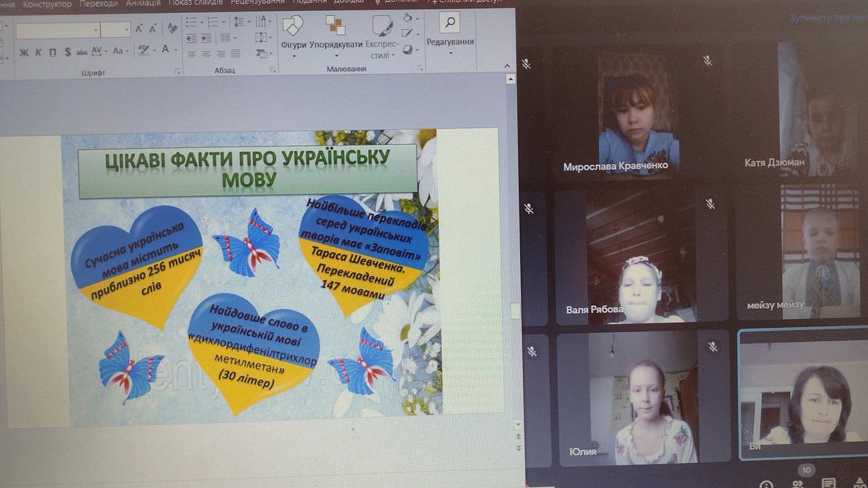Screen dimensions: 868x488
Task: Toggle strikethrough abc formatting
Action: (82, 52)
